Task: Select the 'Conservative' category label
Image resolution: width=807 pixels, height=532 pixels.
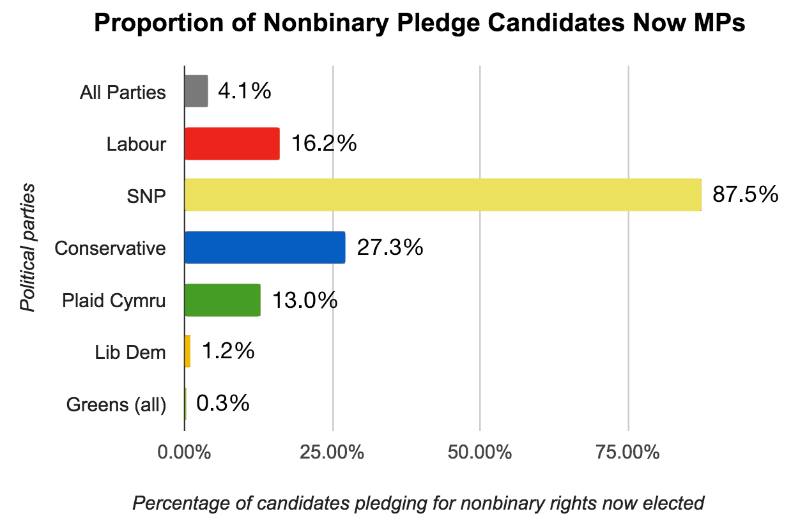Action: (x=111, y=248)
